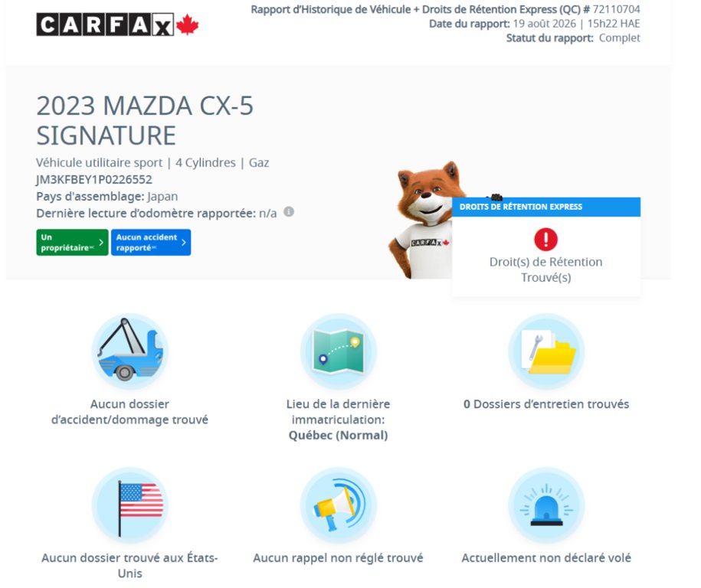The width and height of the screenshot is (701, 588).
Task: Click the blue siren stolen-status icon
Action: (x=546, y=505)
